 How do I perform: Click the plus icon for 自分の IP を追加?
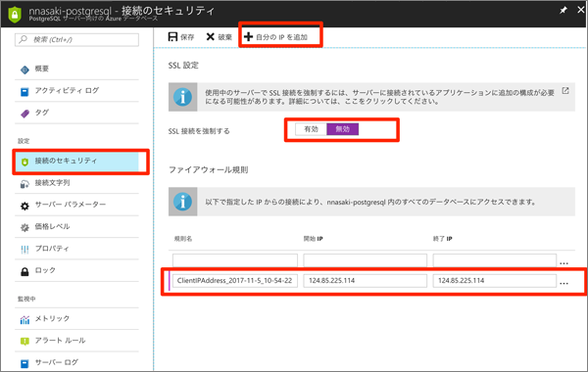(x=248, y=37)
